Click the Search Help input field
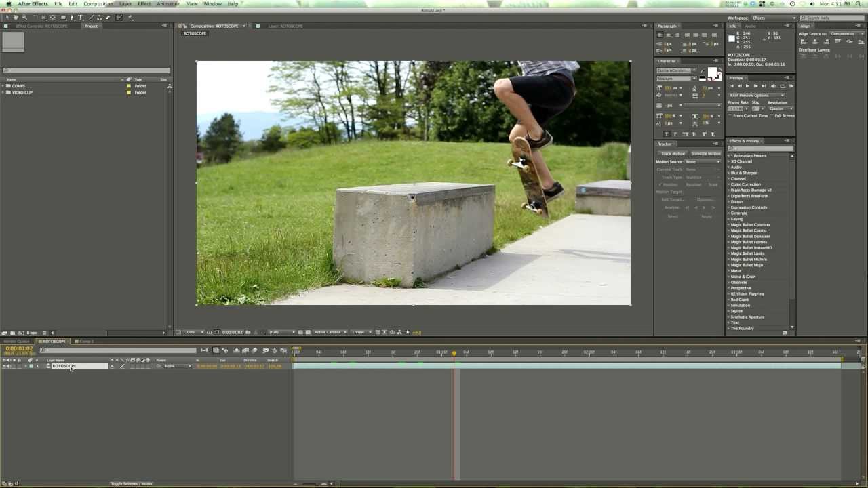 click(832, 18)
